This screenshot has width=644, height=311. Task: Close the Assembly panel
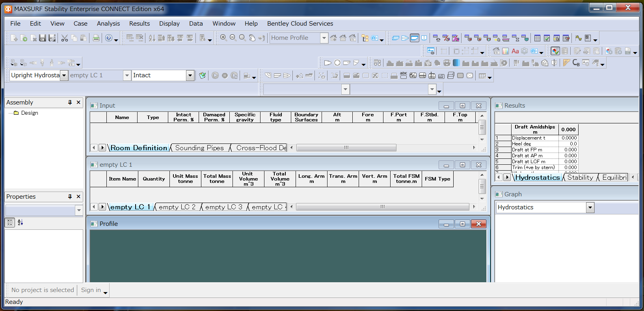click(x=78, y=102)
